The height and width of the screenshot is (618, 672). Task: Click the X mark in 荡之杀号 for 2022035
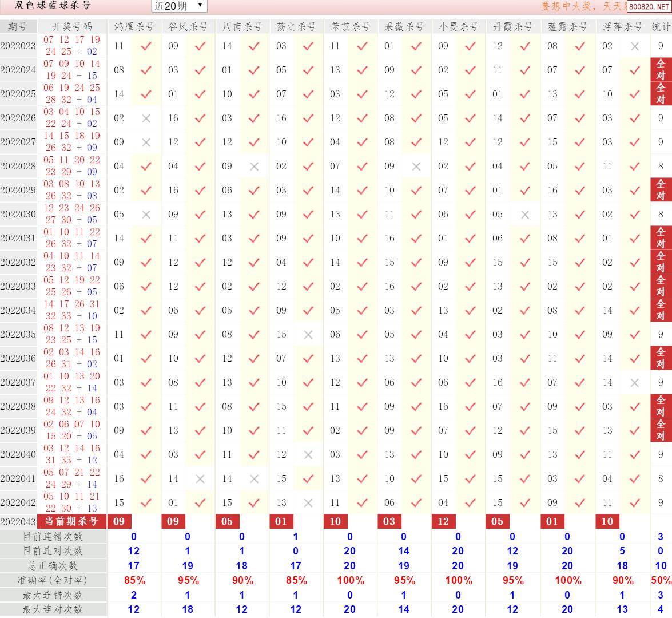pyautogui.click(x=308, y=335)
